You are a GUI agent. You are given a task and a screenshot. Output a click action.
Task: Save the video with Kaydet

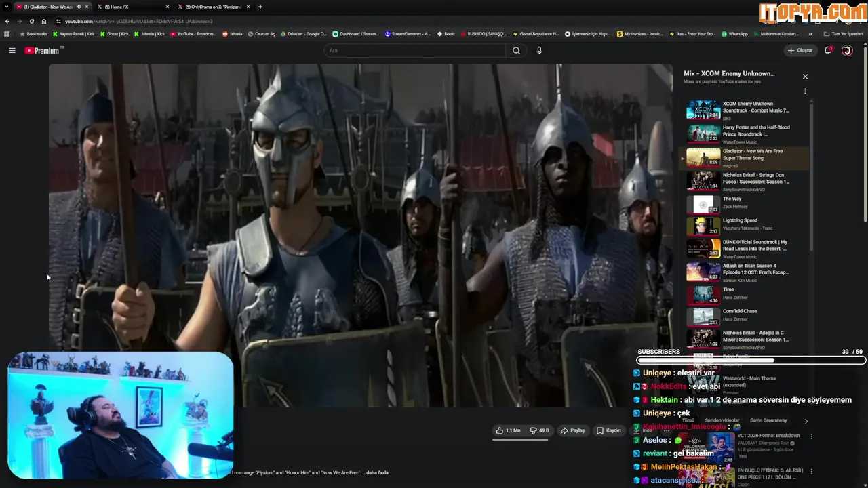point(608,430)
